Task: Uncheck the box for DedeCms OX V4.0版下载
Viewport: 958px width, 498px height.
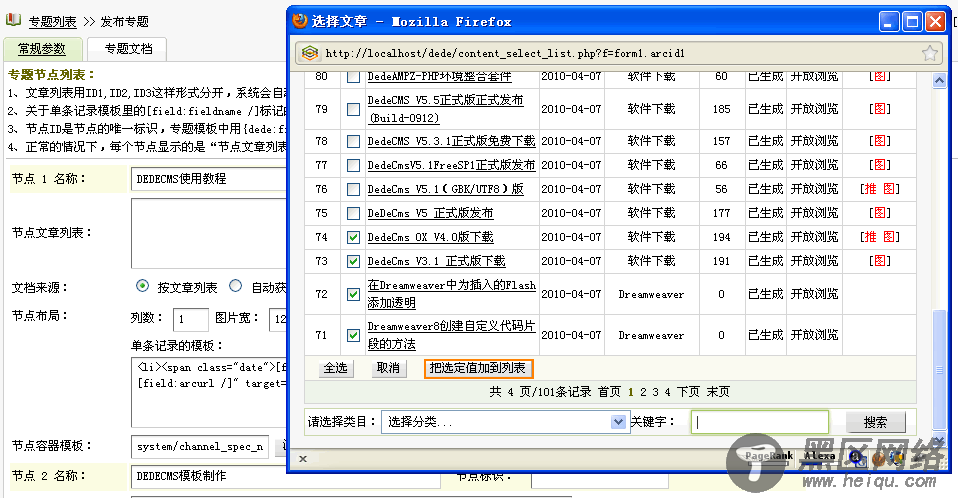Action: 353,237
